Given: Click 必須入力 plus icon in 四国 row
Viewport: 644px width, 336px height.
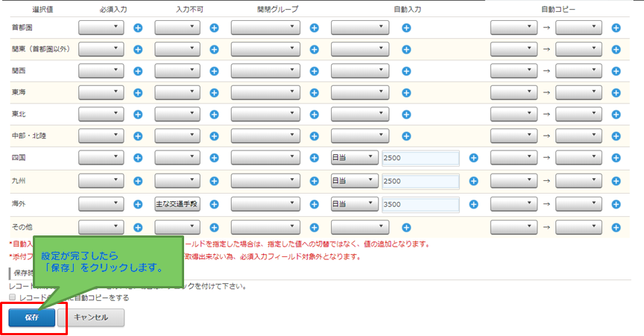Looking at the screenshot, I should [x=138, y=158].
